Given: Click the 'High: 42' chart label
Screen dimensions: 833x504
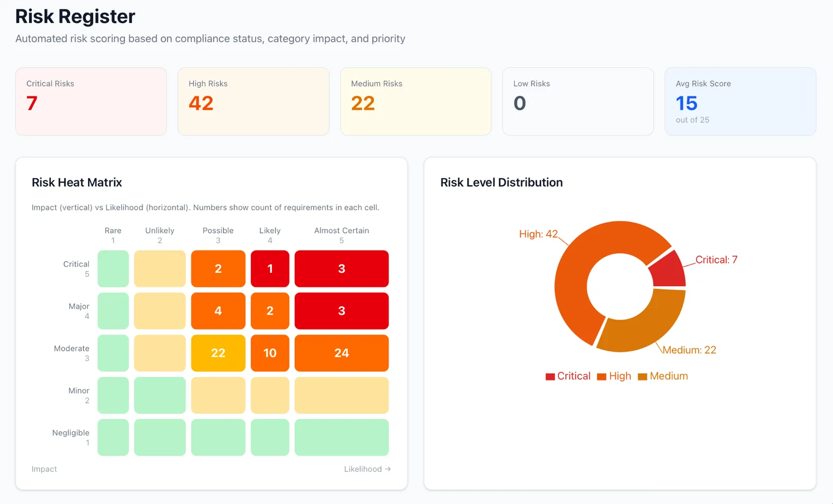Looking at the screenshot, I should [x=538, y=234].
